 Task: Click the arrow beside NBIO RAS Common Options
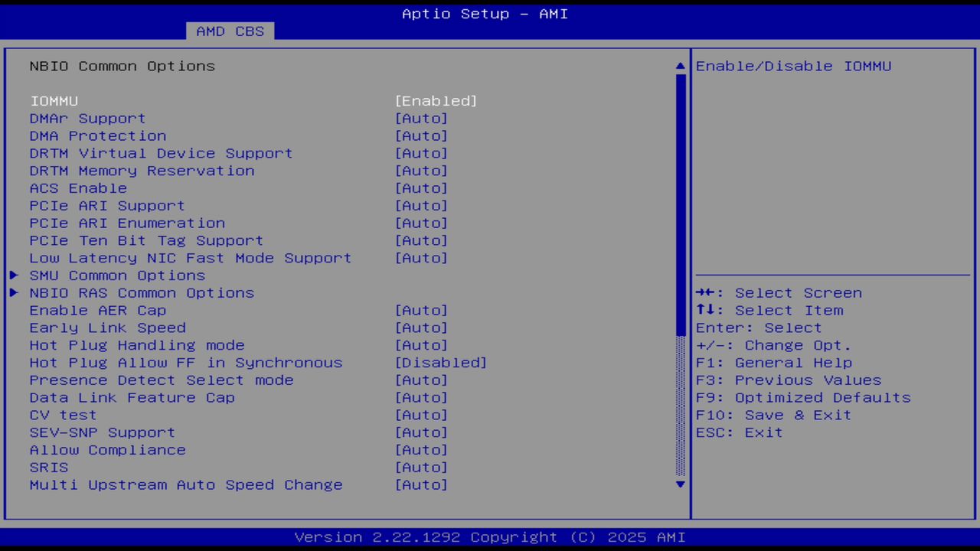14,293
